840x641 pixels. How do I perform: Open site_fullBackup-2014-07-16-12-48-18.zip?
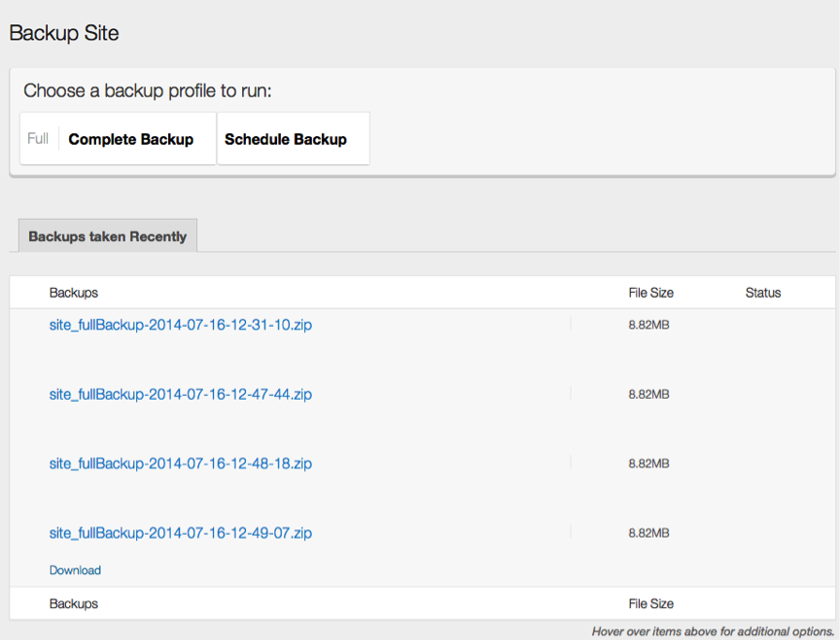click(180, 464)
